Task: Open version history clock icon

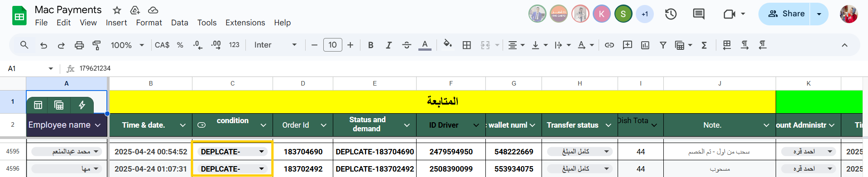Action: click(671, 14)
